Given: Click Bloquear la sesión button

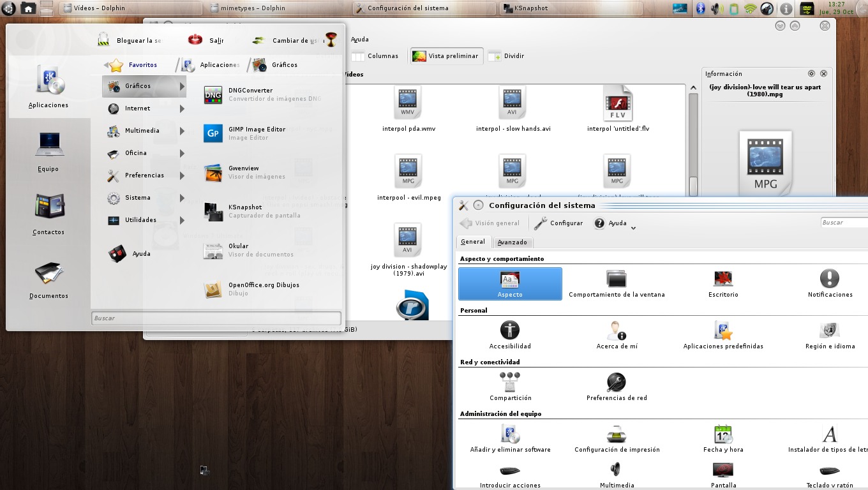Looking at the screenshot, I should pos(130,40).
